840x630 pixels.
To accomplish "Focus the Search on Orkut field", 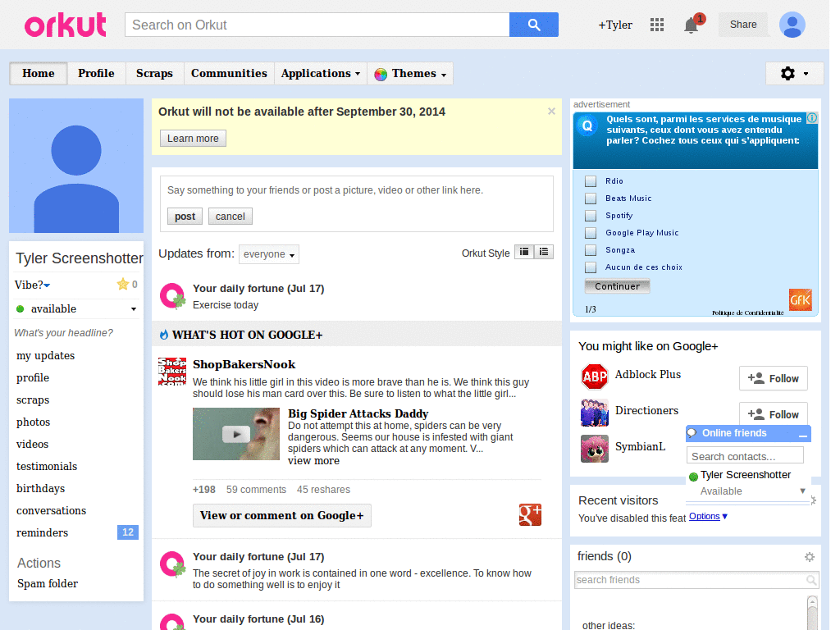I will [x=317, y=25].
